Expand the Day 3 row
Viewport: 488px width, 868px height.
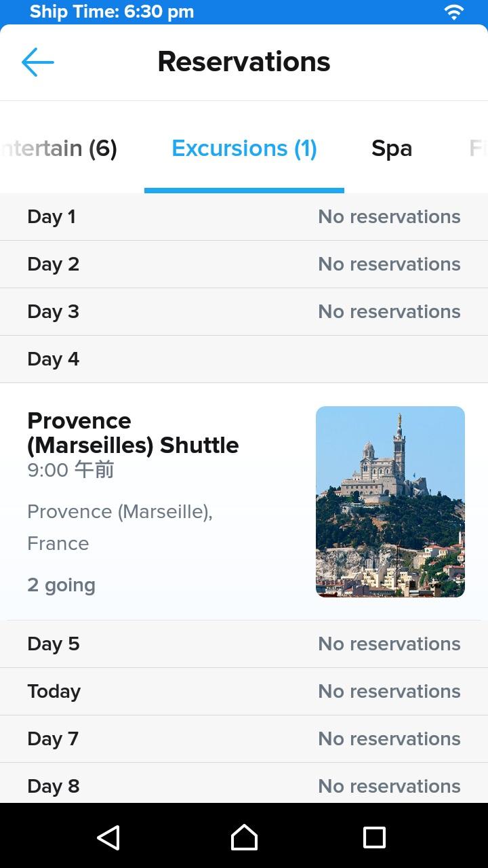click(x=244, y=312)
